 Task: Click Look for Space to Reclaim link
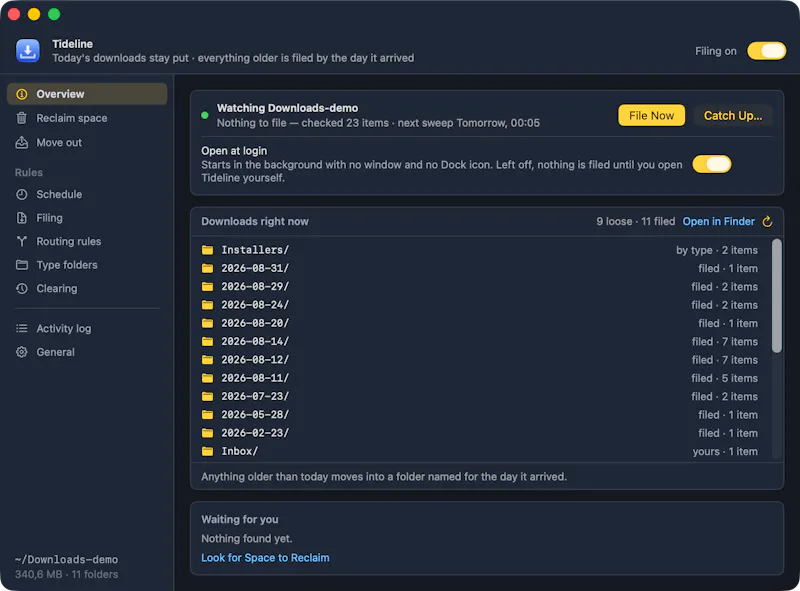pyautogui.click(x=265, y=558)
